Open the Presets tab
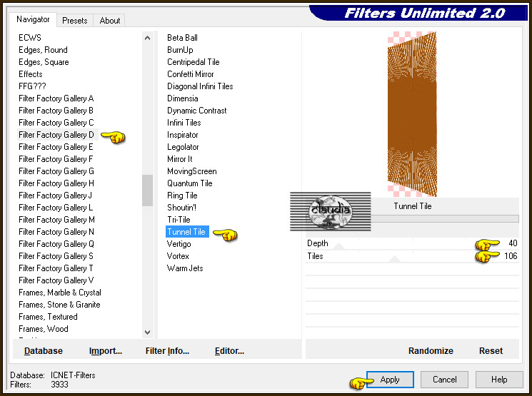The height and width of the screenshot is (396, 532). pyautogui.click(x=75, y=21)
